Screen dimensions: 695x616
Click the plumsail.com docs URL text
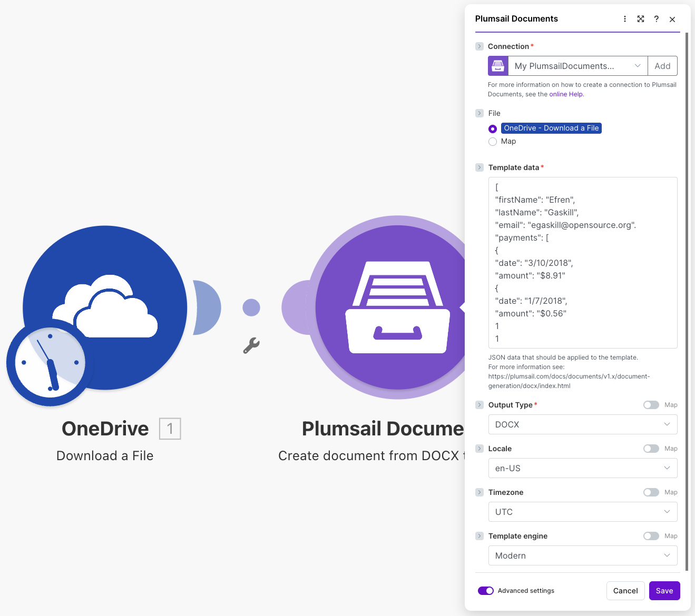coord(569,381)
